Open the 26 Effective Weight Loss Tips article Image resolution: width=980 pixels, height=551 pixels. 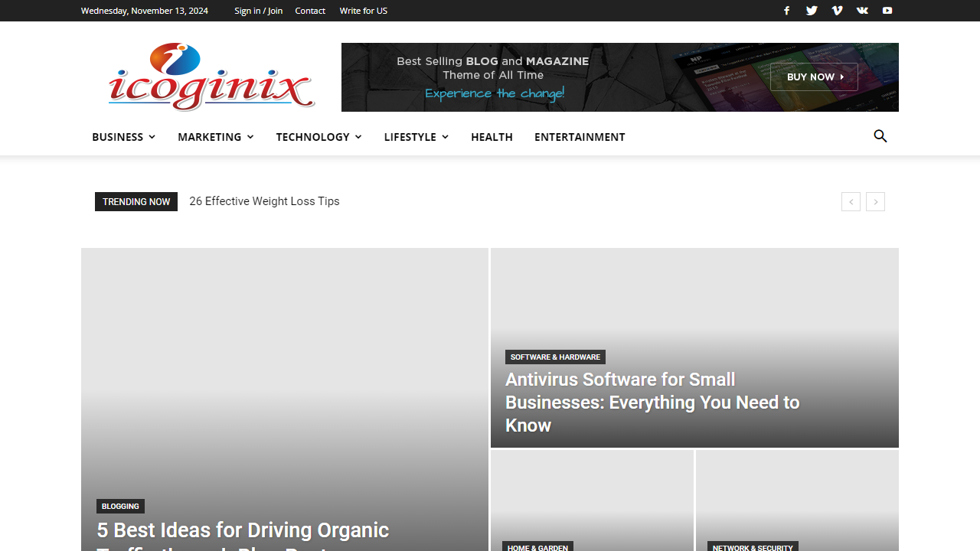(x=264, y=201)
